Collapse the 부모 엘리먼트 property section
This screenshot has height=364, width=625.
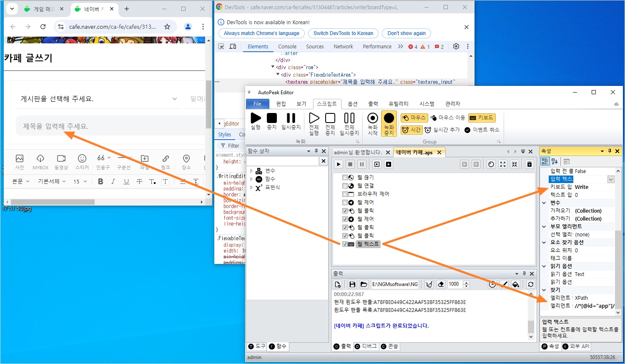tap(544, 226)
